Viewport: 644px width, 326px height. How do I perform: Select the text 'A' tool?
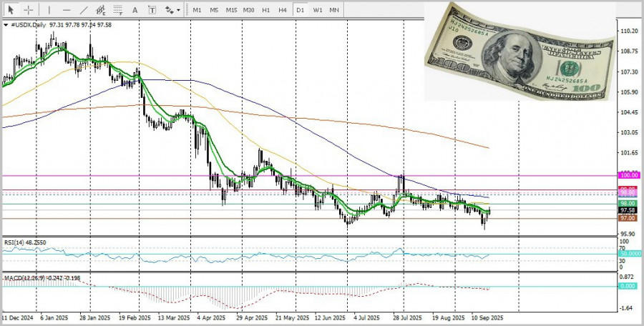pos(135,10)
